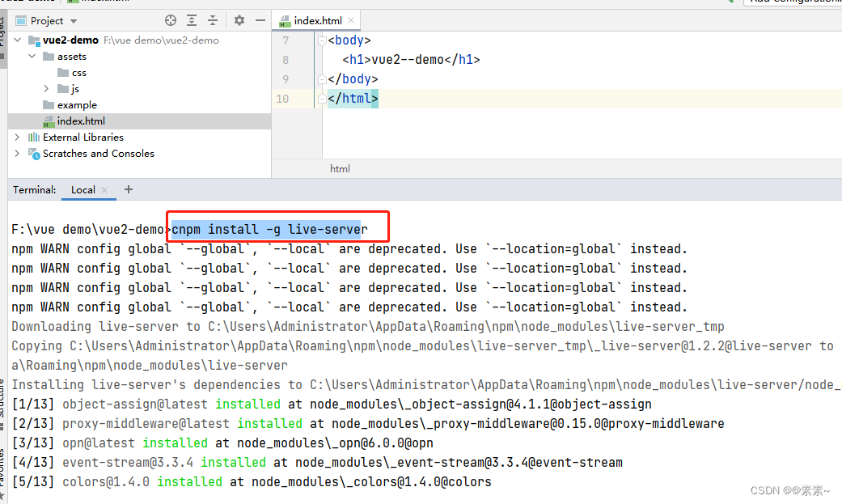Collapse the vue2-demo root folder
842x504 pixels.
[x=18, y=40]
